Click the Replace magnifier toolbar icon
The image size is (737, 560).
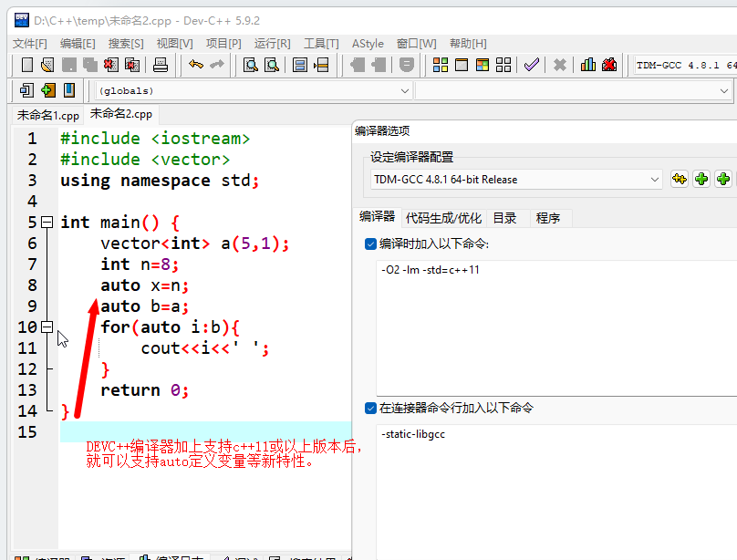[272, 65]
